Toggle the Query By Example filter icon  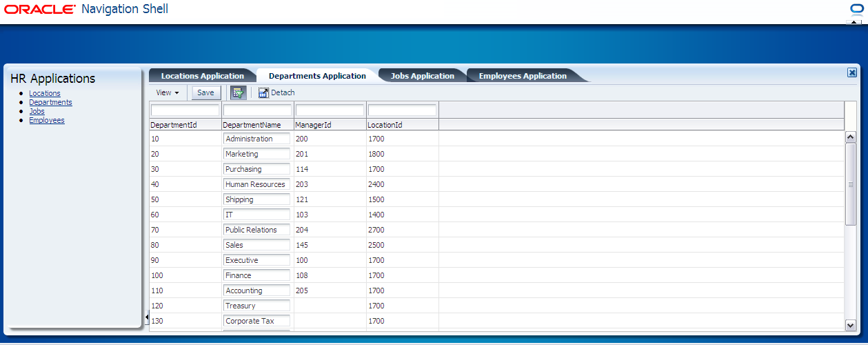(x=238, y=92)
